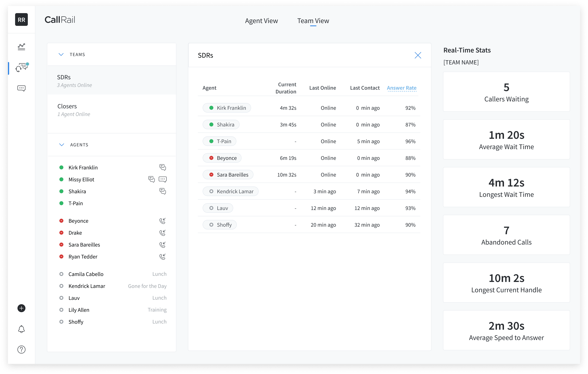Image resolution: width=588 pixels, height=374 pixels.
Task: Switch to the Agent View tab
Action: pos(261,21)
